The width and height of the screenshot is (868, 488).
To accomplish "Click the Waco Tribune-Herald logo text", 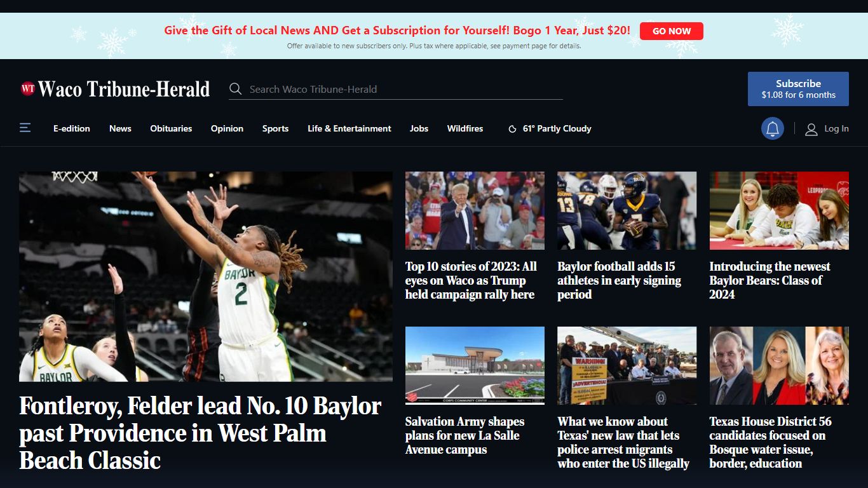I will click(124, 89).
